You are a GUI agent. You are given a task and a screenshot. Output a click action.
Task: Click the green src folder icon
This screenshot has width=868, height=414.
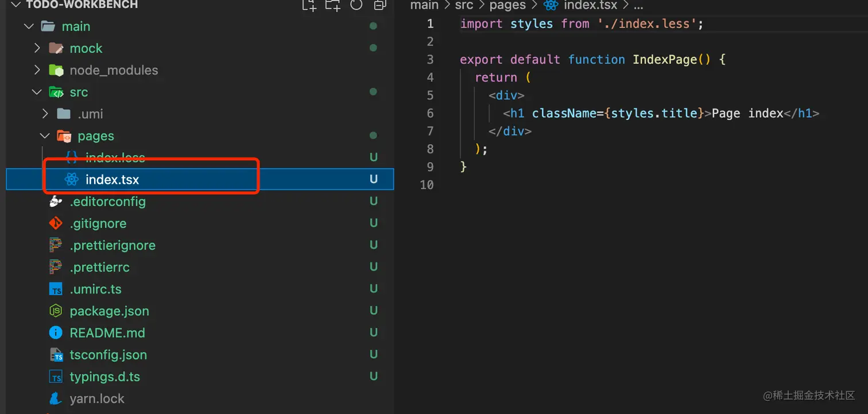click(56, 92)
